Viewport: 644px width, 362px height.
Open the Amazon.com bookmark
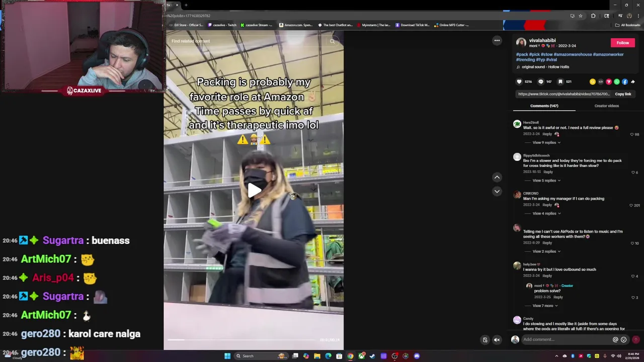coord(296,25)
